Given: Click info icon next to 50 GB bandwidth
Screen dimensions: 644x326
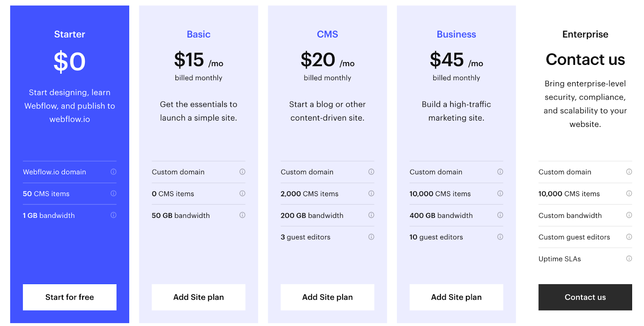Looking at the screenshot, I should 242,215.
